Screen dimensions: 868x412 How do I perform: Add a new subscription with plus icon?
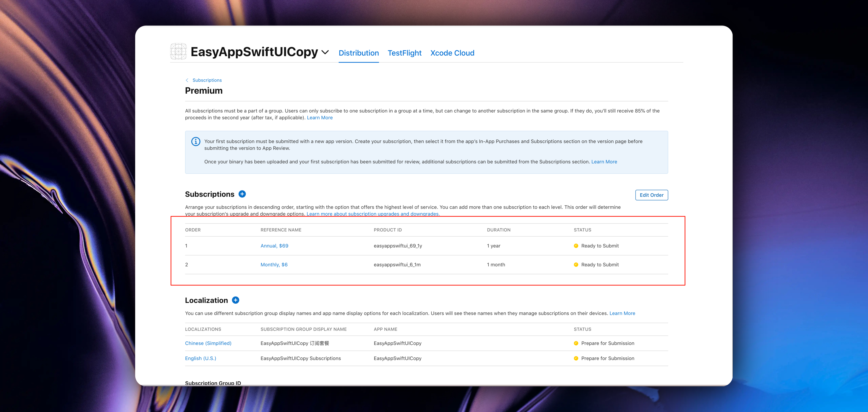242,194
